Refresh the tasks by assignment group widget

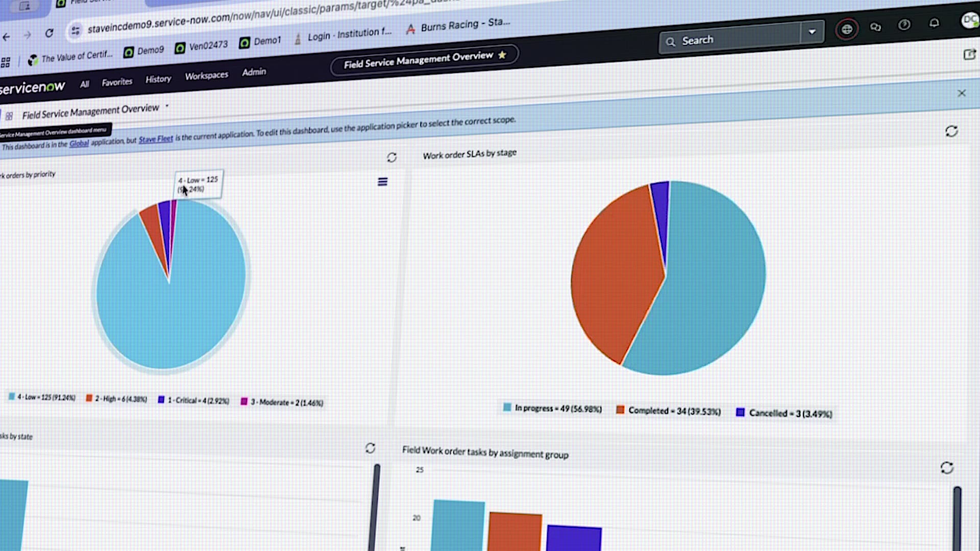(x=947, y=468)
